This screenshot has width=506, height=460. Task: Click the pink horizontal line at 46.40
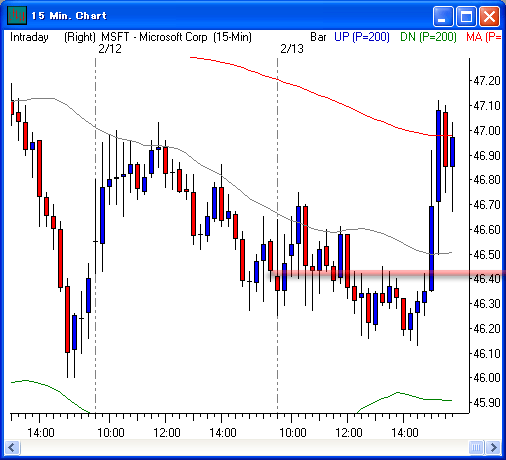pos(388,273)
